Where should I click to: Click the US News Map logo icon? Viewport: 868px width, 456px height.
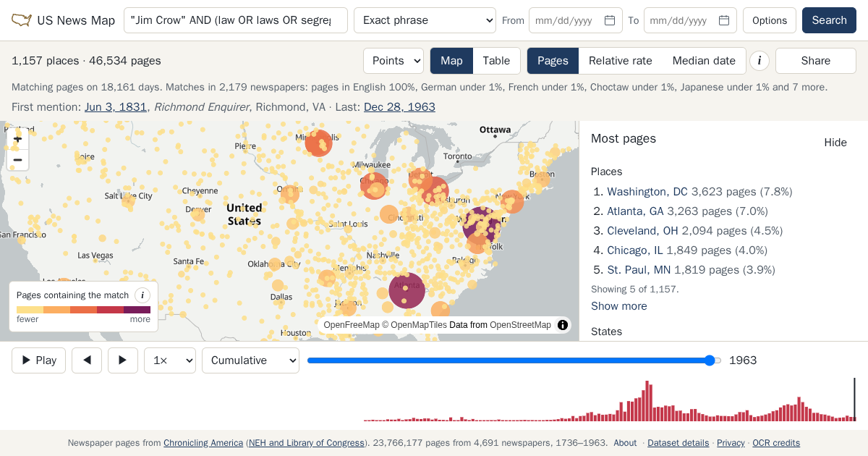click(22, 20)
